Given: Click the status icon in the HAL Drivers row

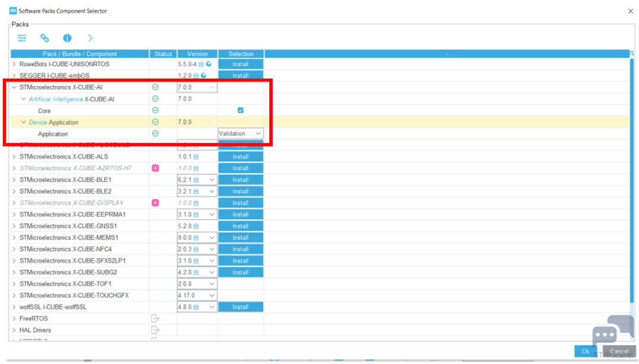Looking at the screenshot, I should pos(155,330).
